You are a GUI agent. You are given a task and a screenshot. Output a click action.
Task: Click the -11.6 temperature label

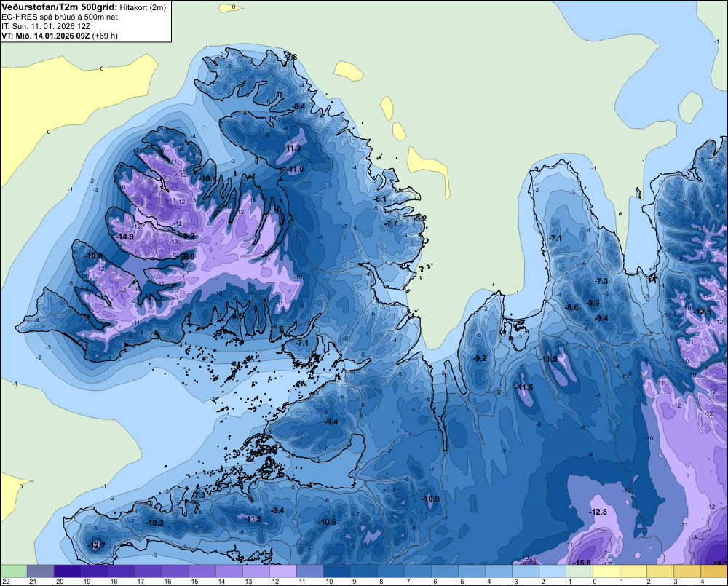525,388
